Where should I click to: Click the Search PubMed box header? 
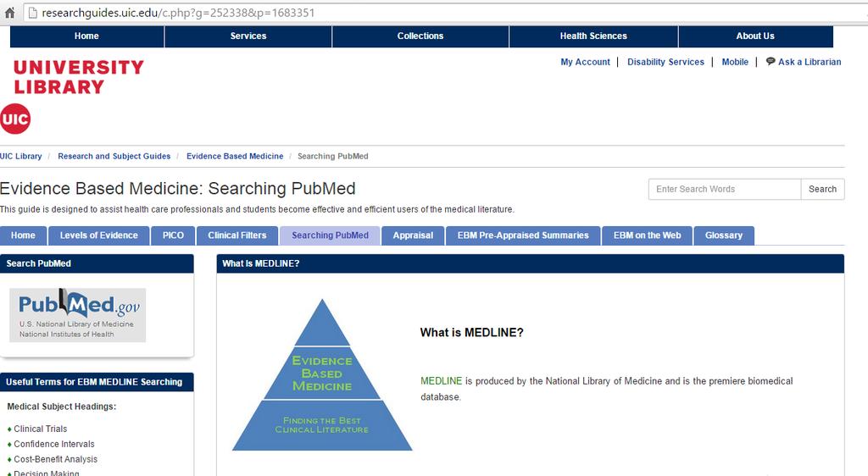pos(97,263)
